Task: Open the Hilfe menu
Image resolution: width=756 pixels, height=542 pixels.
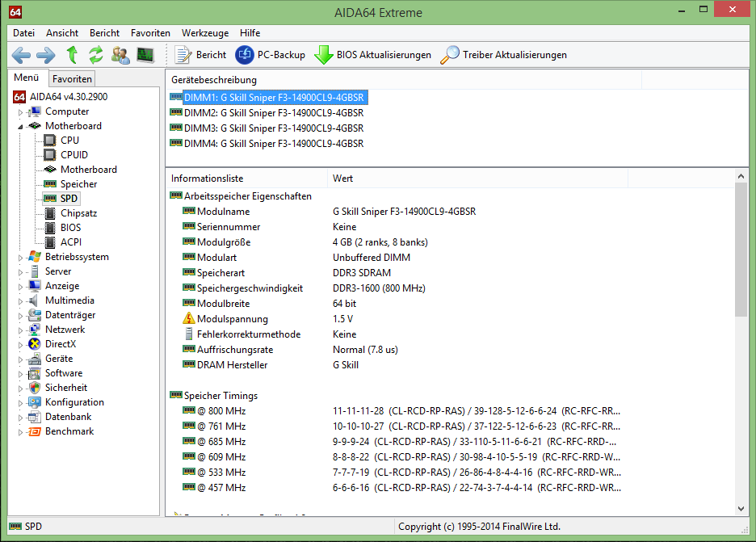Action: [x=250, y=33]
